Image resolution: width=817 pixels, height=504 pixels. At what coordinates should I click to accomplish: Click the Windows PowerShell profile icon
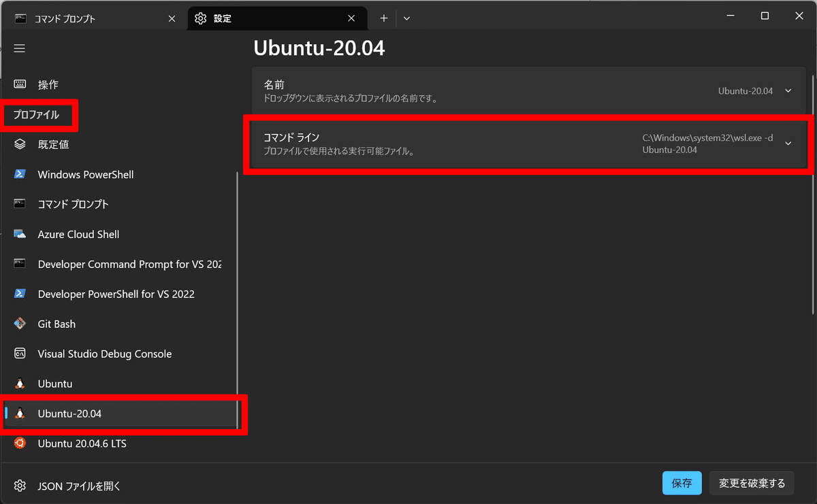(20, 174)
